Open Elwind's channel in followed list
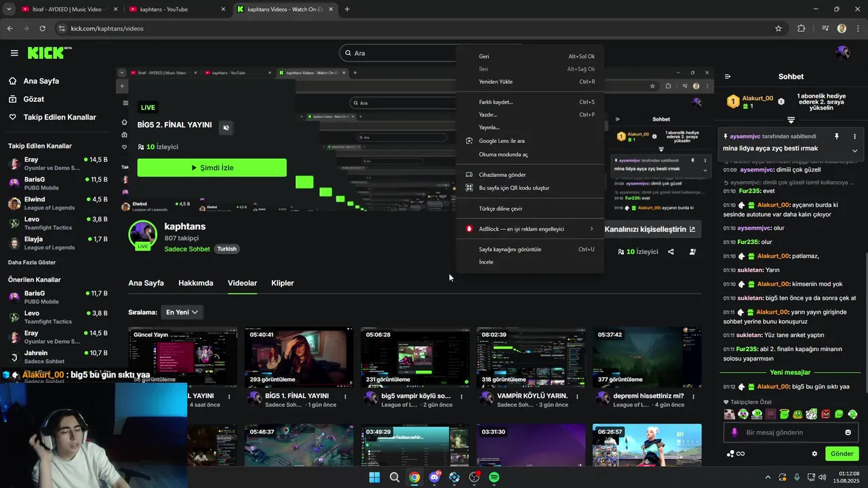Image resolution: width=868 pixels, height=488 pixels. point(58,203)
